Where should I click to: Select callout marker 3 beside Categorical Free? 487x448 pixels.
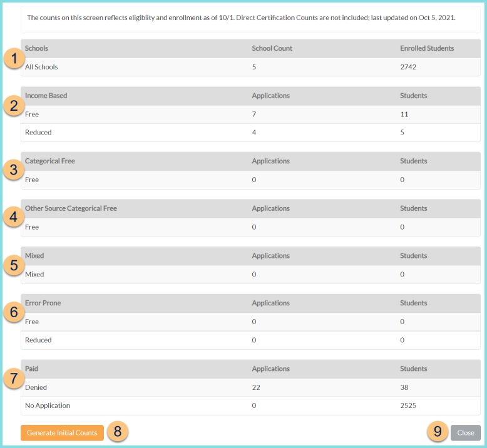point(14,170)
